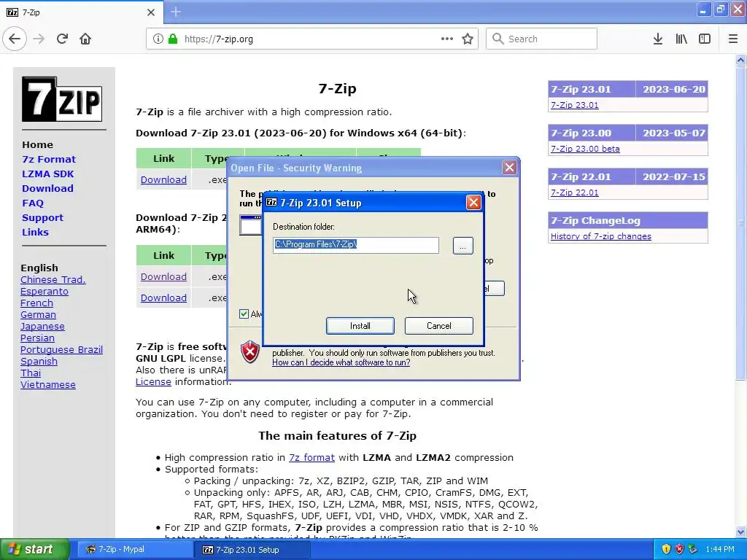Open folder browse button with ellipsis
Viewport: 747px width, 560px height.
462,246
